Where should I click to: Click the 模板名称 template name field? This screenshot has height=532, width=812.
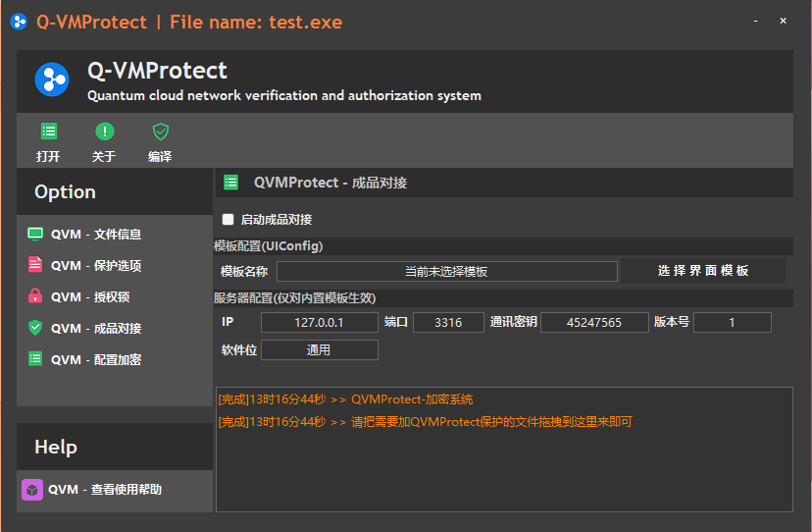tap(446, 272)
